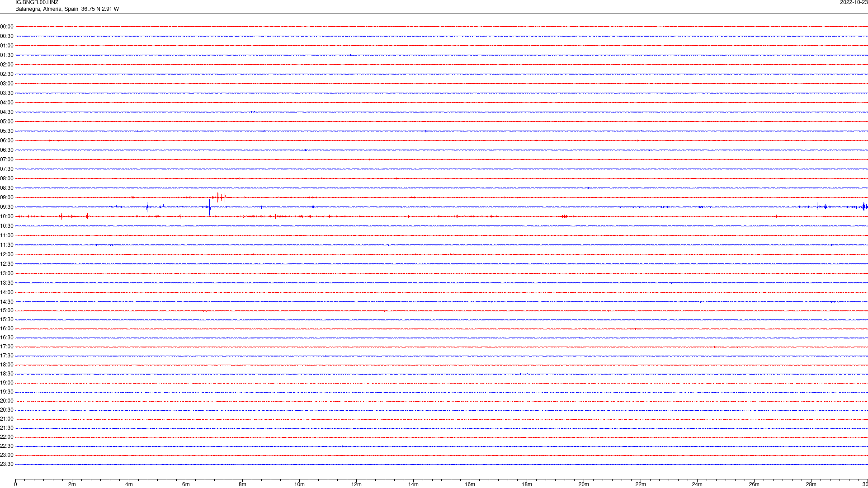
Task: Select the 09:00 trace time label
Action: pyautogui.click(x=7, y=197)
